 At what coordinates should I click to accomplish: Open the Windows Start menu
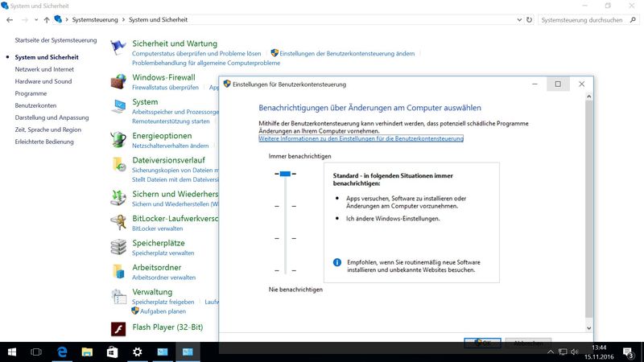pos(12,352)
